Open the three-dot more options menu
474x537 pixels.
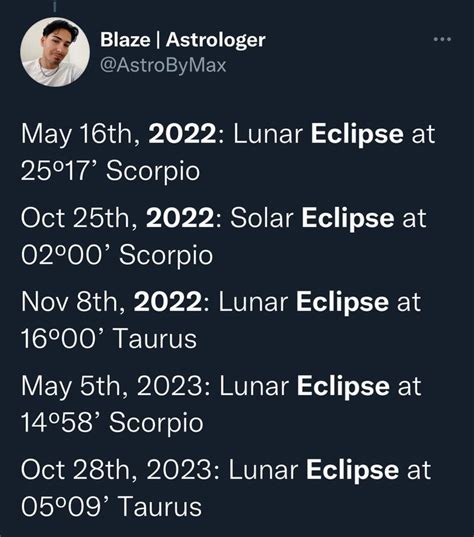(442, 39)
